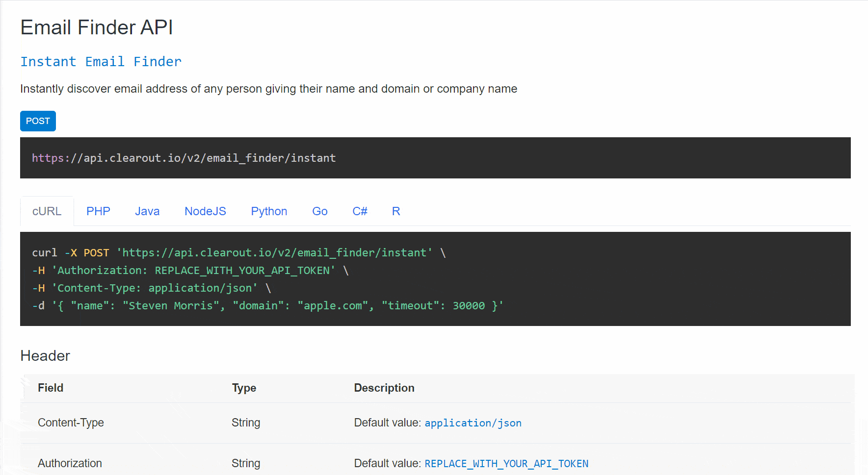Reselect the cURL code tab

point(47,211)
